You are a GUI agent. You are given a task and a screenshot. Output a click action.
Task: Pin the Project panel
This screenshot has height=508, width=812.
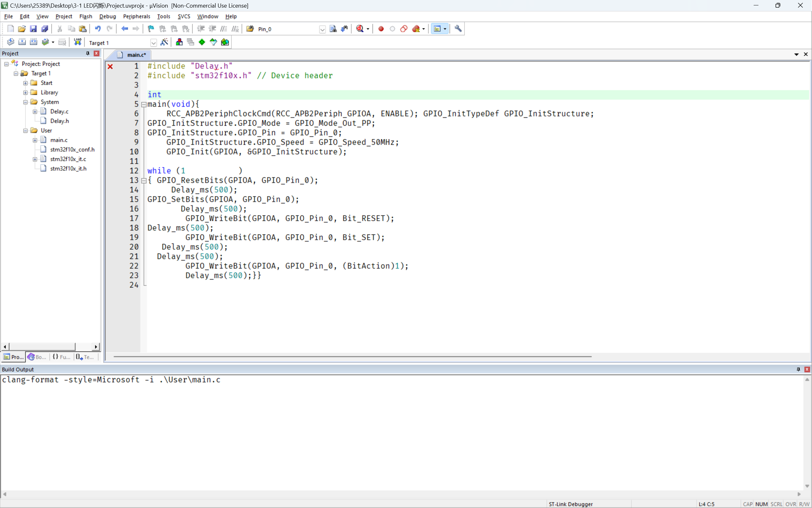pos(88,53)
